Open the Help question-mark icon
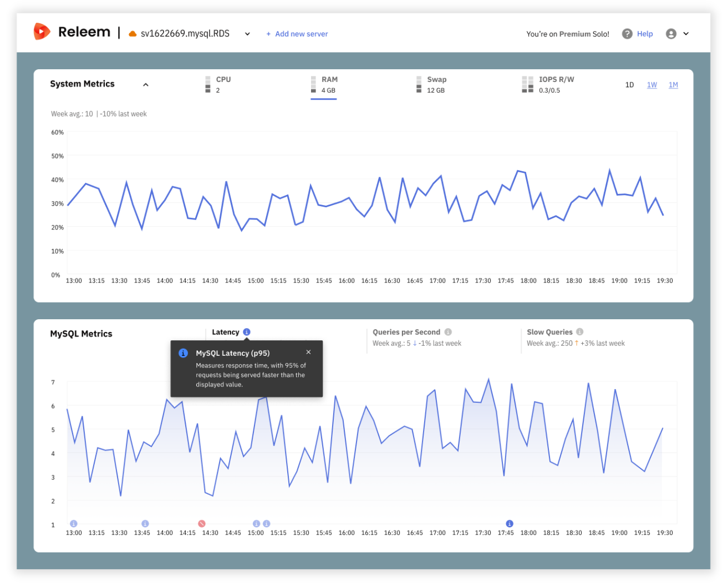728x583 pixels. click(x=626, y=33)
